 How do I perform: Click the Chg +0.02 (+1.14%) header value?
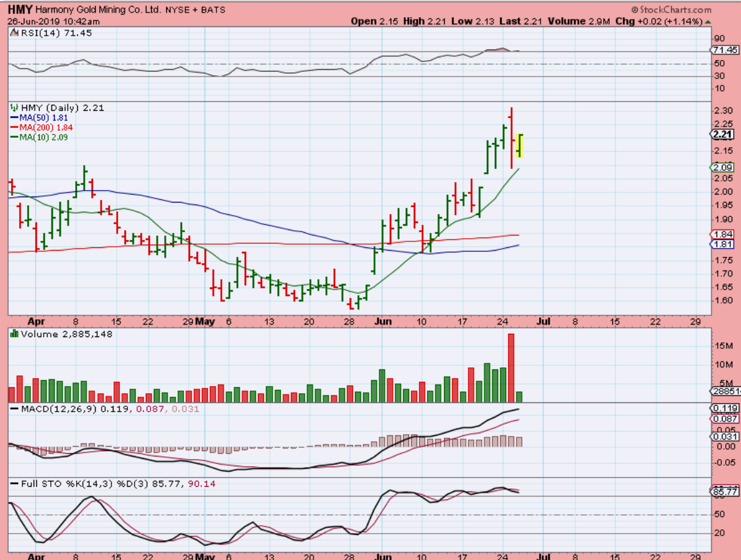(659, 21)
